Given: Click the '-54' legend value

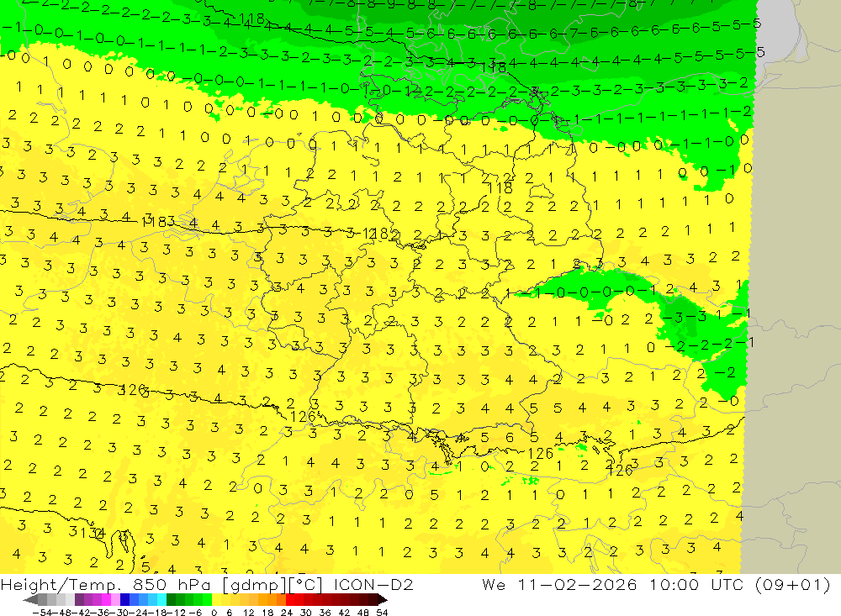Looking at the screenshot, I should click(41, 613).
